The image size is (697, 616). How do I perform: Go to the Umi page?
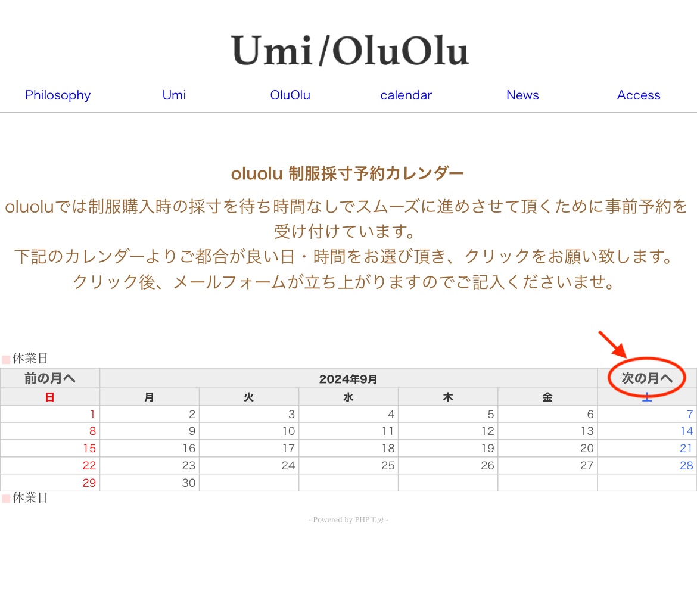coord(174,95)
